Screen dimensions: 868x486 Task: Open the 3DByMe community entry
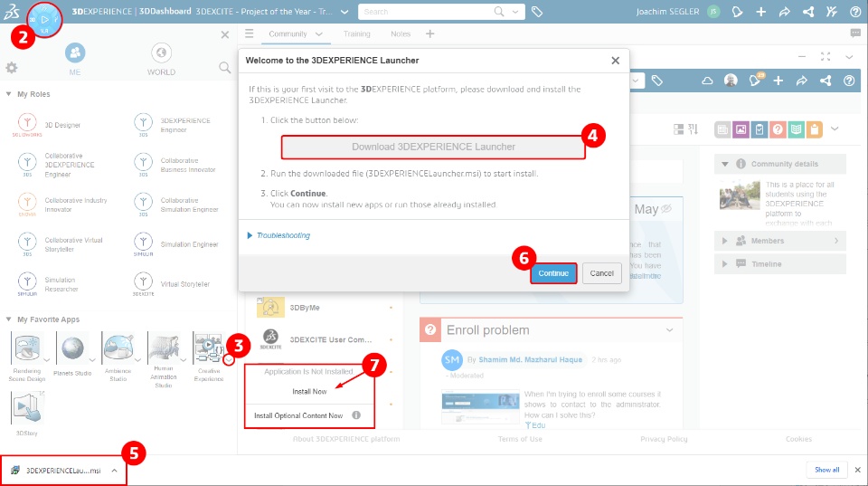(x=305, y=308)
